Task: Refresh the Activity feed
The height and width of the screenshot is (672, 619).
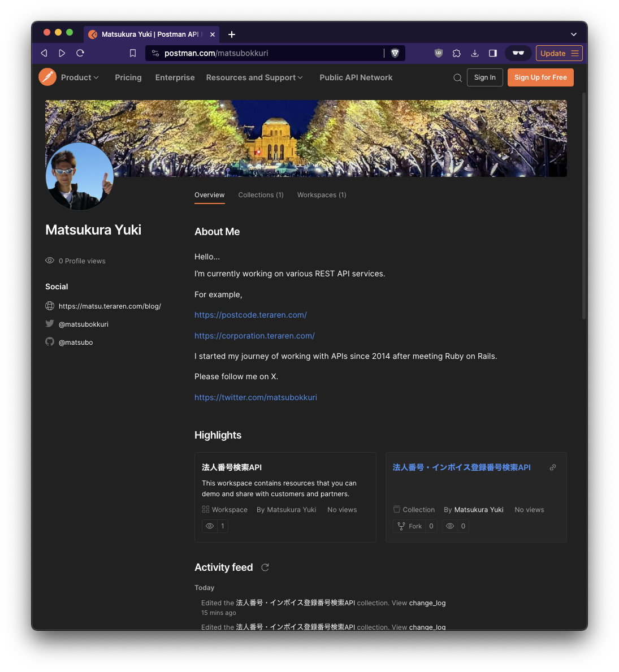Action: click(265, 567)
